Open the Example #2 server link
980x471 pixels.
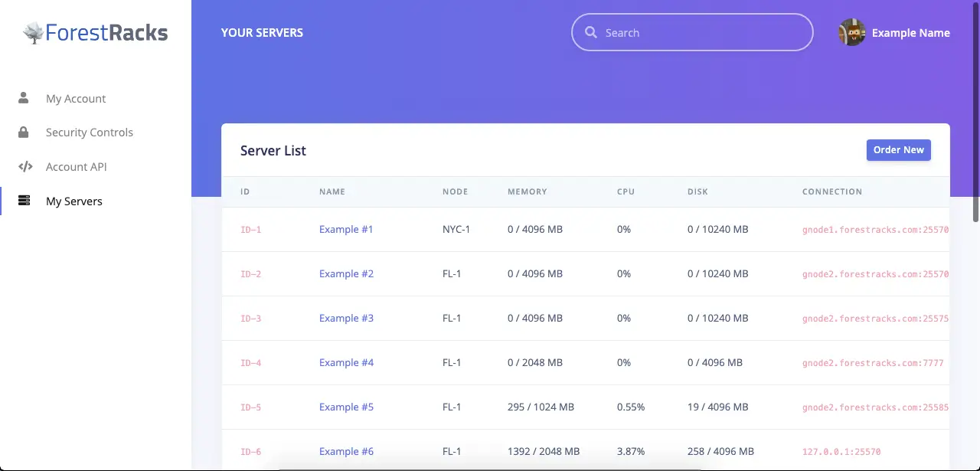346,274
